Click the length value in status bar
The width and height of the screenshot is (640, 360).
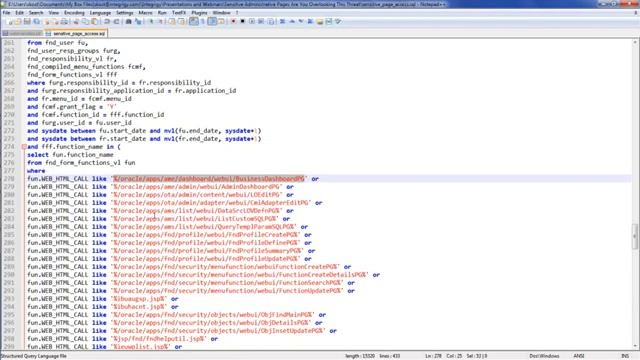pos(360,356)
